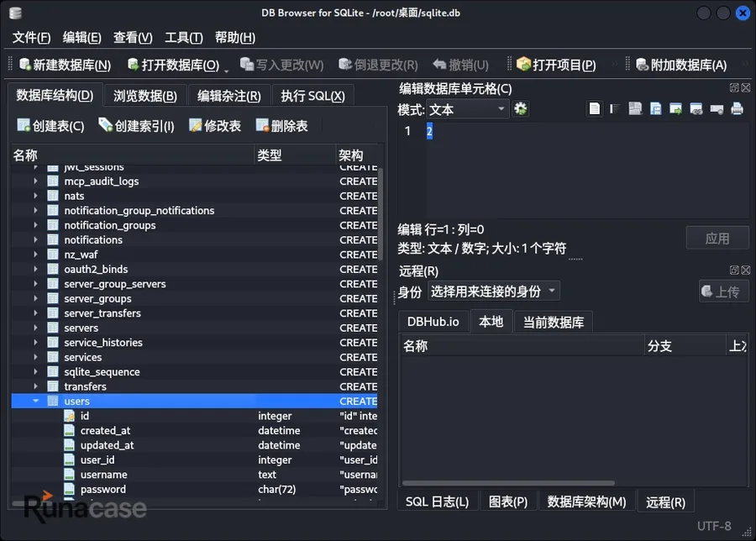Open the File menu 文件(F)

31,38
